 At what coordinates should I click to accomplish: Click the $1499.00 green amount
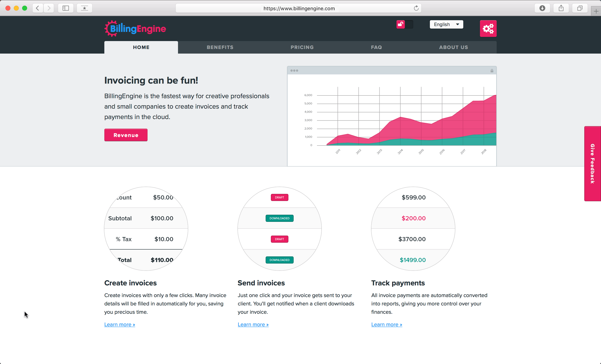[413, 260]
